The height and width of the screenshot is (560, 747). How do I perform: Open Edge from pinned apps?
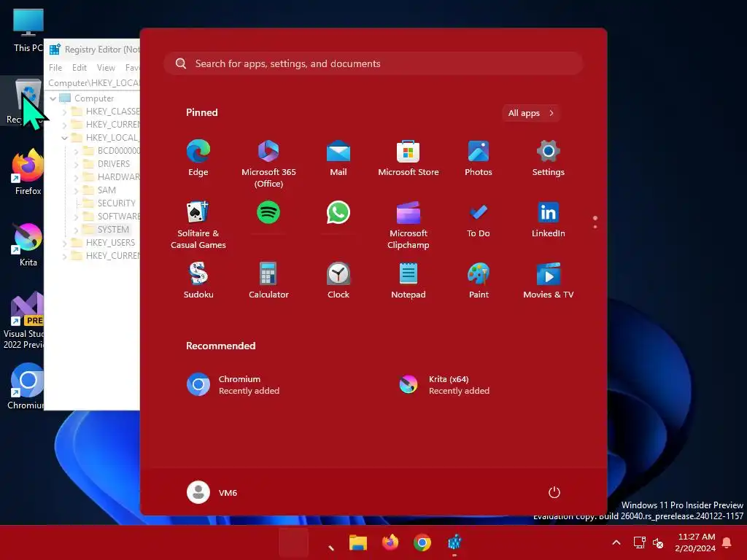198,158
